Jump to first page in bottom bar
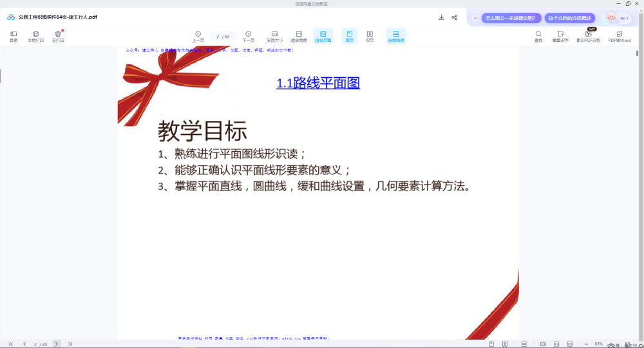The width and height of the screenshot is (644, 348). click(11, 344)
